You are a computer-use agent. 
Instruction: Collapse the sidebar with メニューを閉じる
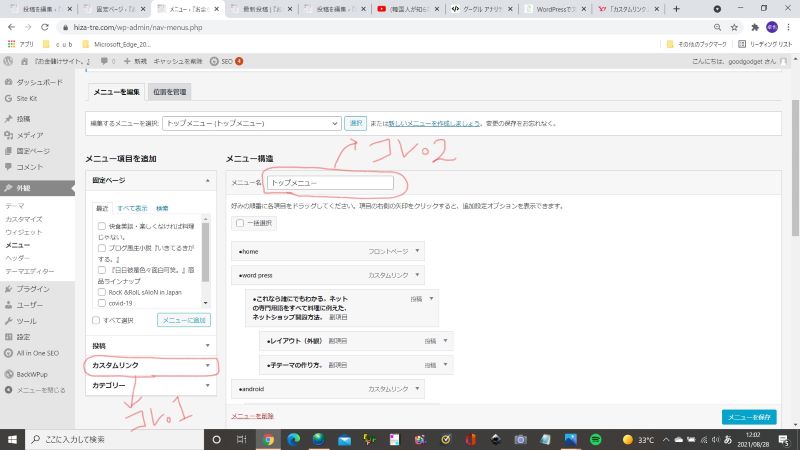[x=35, y=390]
